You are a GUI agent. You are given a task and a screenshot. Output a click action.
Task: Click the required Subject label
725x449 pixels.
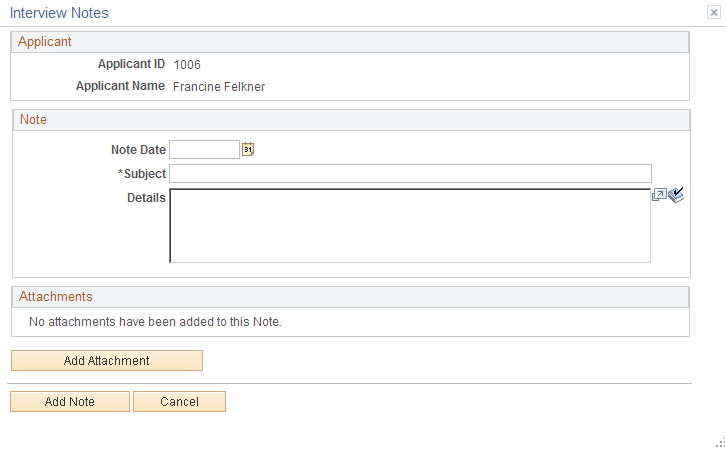[141, 174]
